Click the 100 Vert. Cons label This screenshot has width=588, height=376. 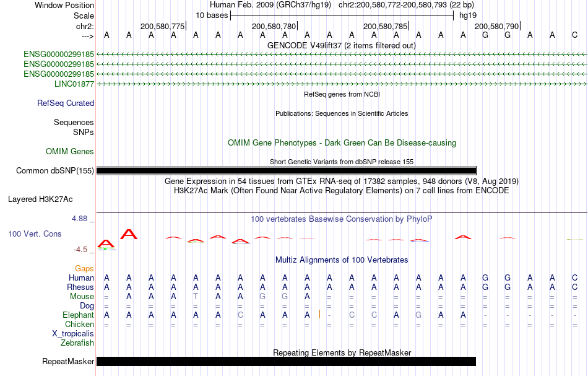tap(35, 234)
